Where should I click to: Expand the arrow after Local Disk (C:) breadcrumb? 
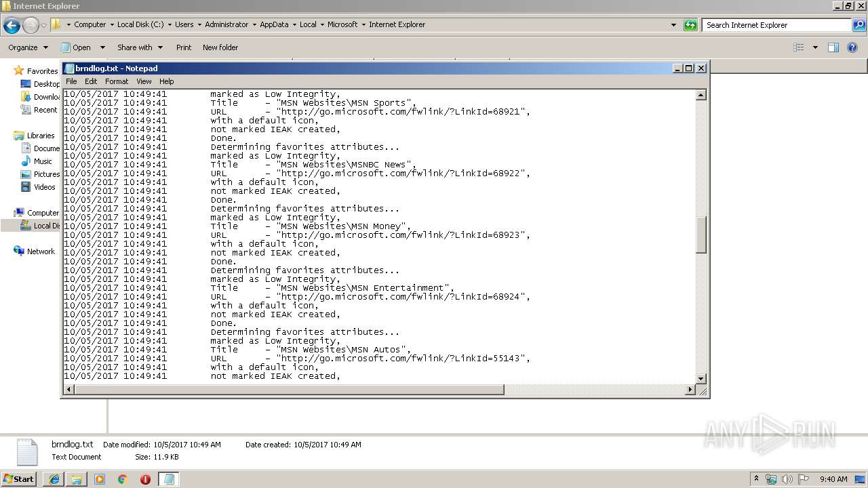click(x=170, y=24)
